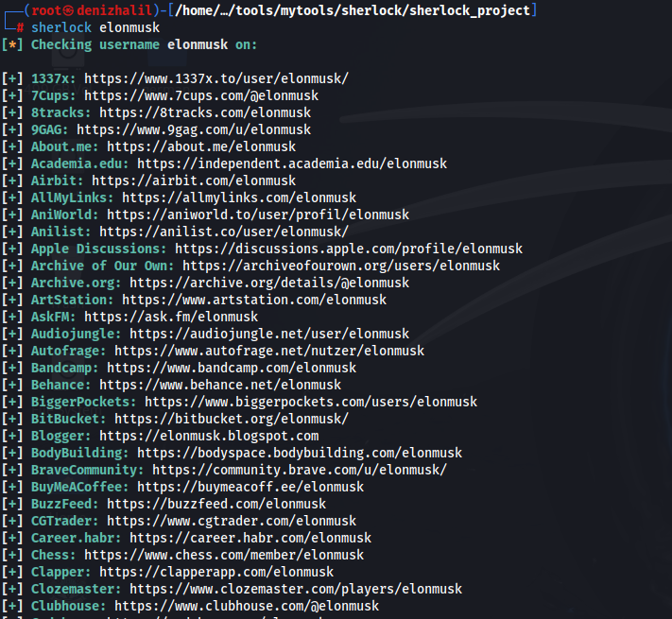Open the bodyspace.bodybuilding.com URL
The height and width of the screenshot is (619, 672).
300,453
